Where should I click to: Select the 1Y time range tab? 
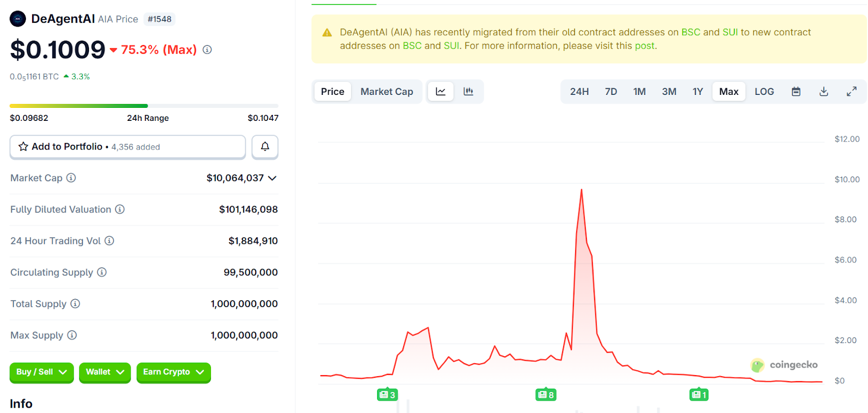698,92
